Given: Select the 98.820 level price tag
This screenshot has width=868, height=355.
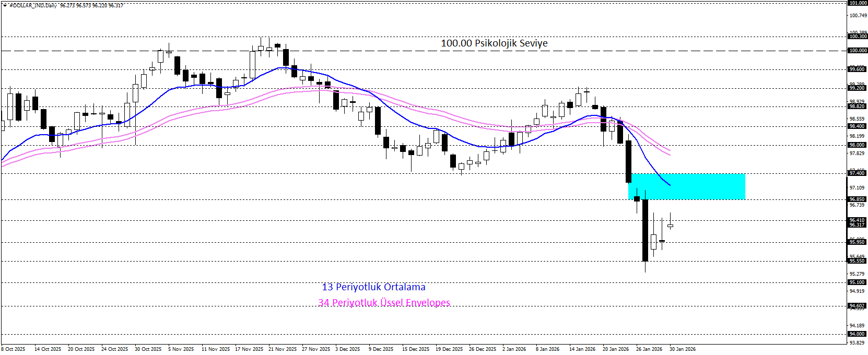Looking at the screenshot, I should click(857, 106).
